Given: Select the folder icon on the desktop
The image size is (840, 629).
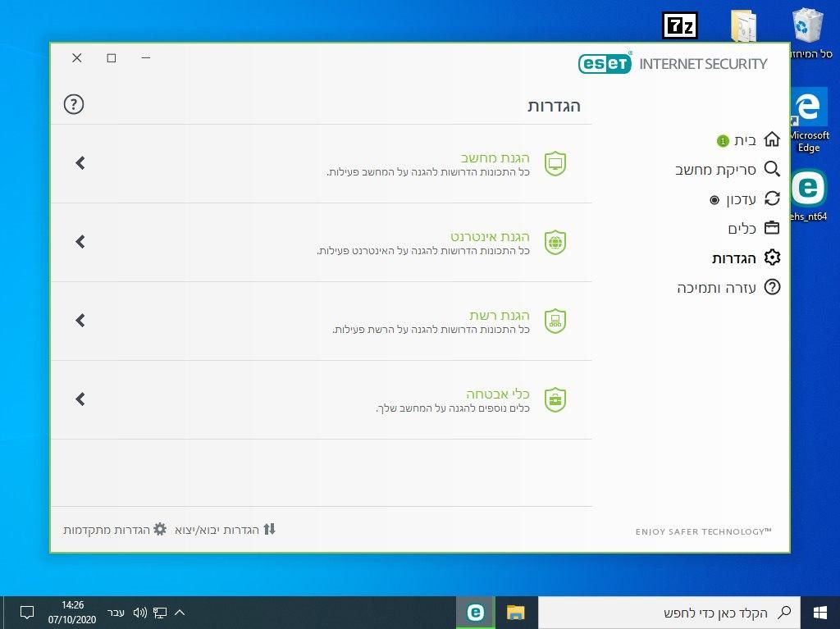Looking at the screenshot, I should click(743, 25).
